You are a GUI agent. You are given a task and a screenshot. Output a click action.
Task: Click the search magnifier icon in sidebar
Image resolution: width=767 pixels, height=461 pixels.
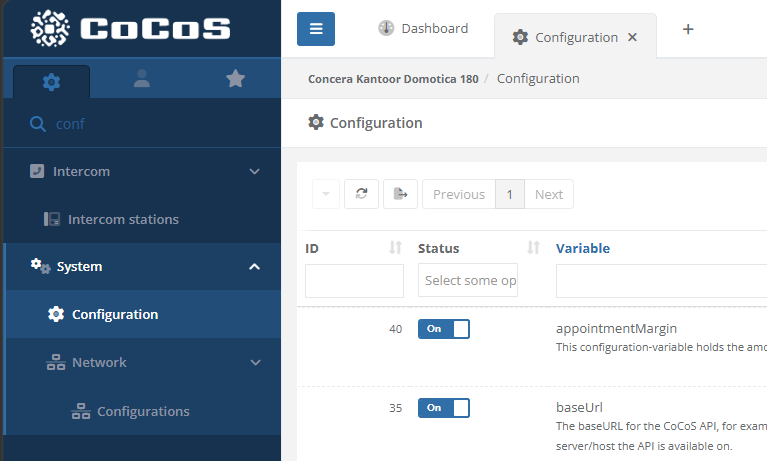[38, 124]
